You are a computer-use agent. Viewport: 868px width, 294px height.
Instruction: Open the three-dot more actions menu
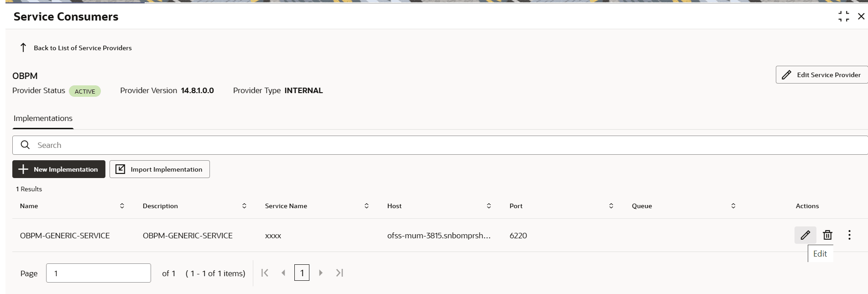[849, 235]
